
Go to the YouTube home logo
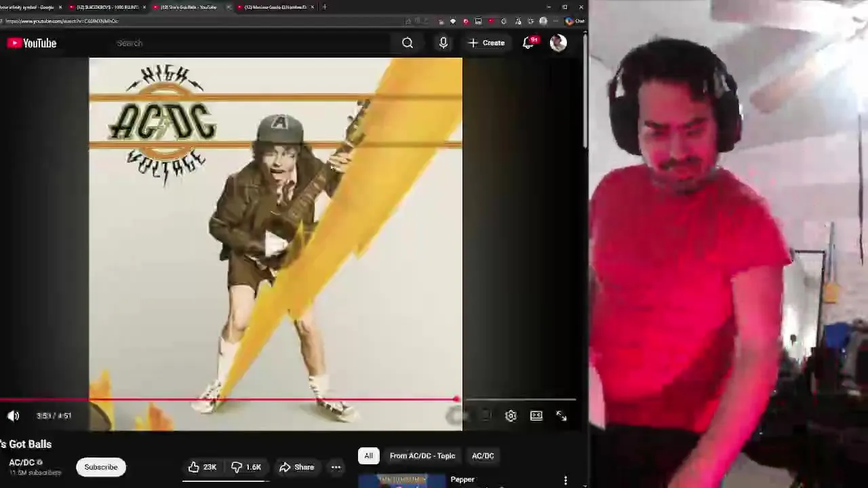[31, 43]
